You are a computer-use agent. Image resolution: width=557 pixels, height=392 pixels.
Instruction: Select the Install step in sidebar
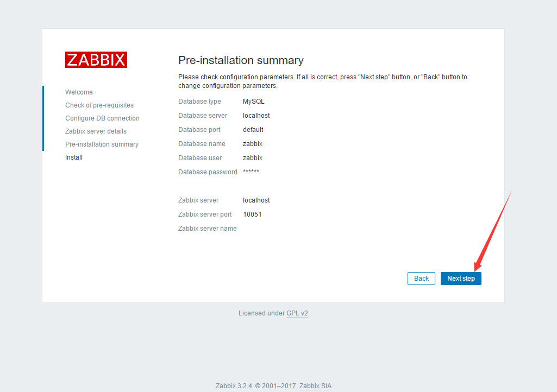tap(74, 157)
